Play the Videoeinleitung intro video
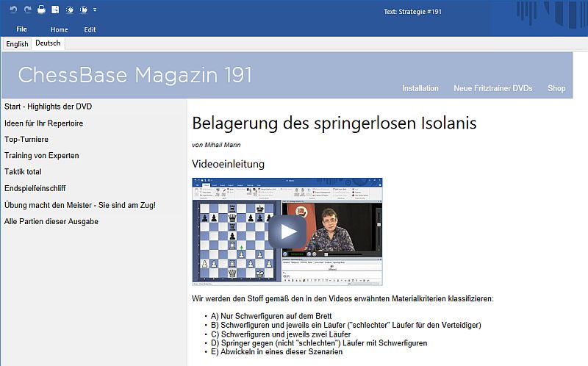This screenshot has height=366, width=588. [x=287, y=231]
